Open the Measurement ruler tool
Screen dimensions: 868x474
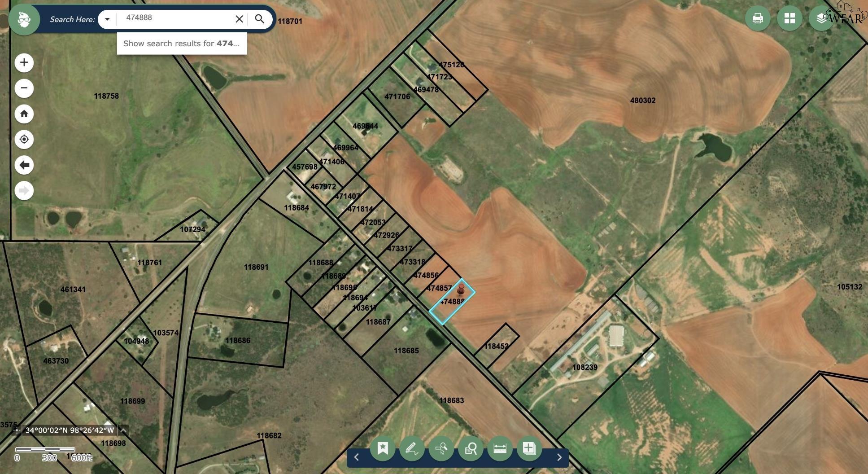click(x=500, y=448)
